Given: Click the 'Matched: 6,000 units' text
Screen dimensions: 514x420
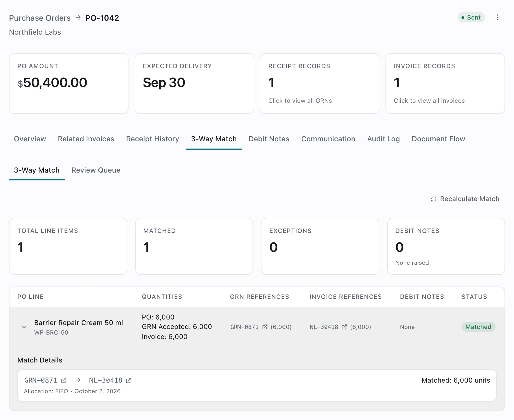Looking at the screenshot, I should click(x=456, y=380).
